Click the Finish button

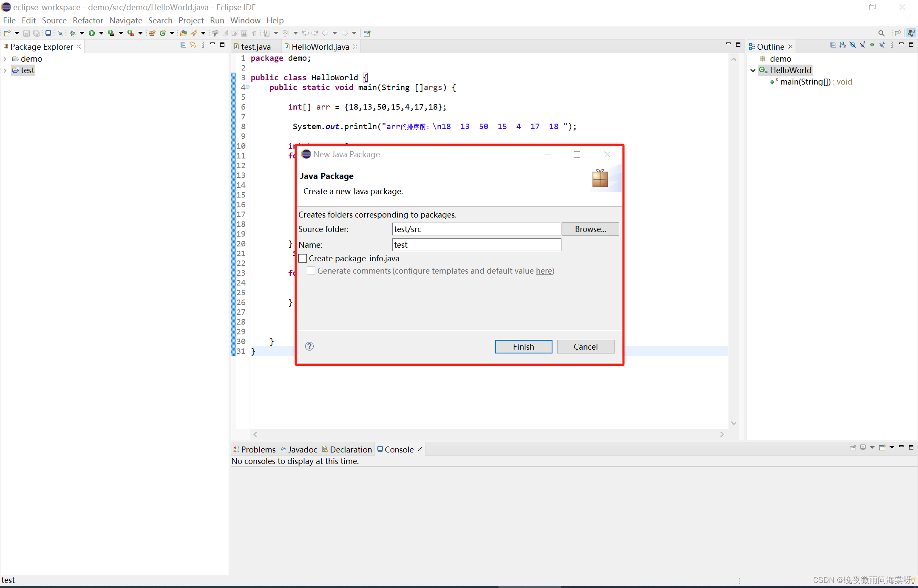(x=523, y=347)
